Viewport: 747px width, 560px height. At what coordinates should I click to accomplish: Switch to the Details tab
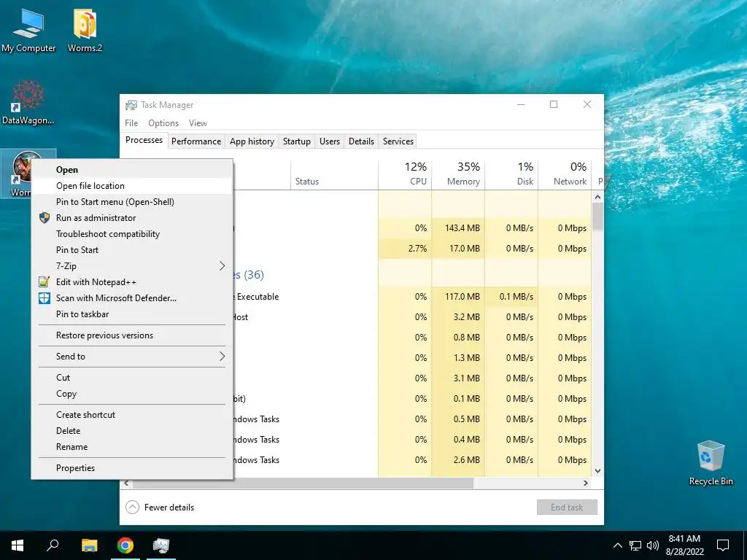pos(361,141)
